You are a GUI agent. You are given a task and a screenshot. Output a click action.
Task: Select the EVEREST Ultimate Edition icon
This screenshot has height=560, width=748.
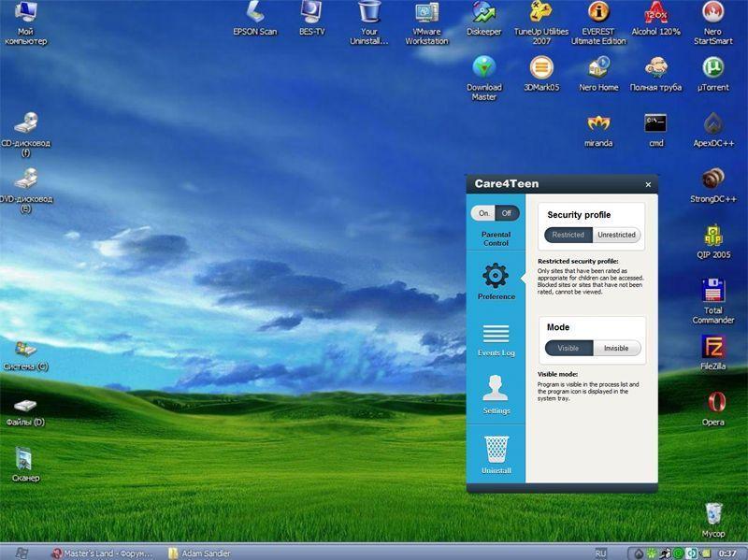(598, 22)
